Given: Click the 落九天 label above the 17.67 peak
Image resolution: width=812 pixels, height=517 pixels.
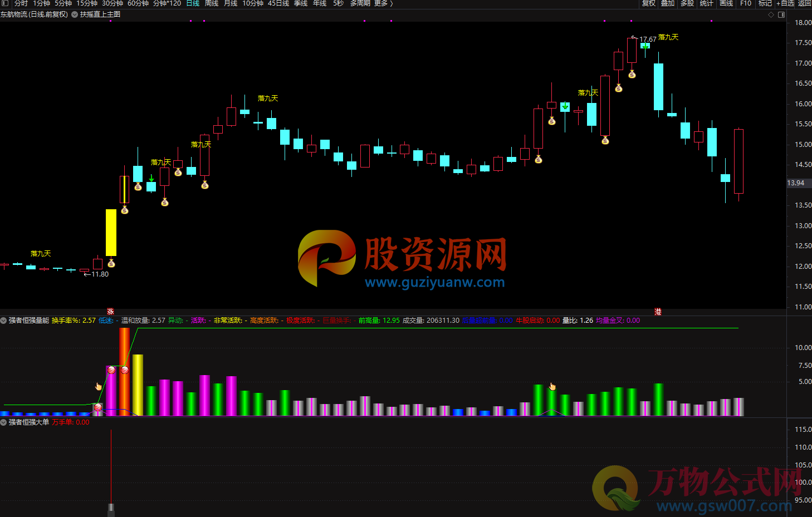Looking at the screenshot, I should 668,37.
